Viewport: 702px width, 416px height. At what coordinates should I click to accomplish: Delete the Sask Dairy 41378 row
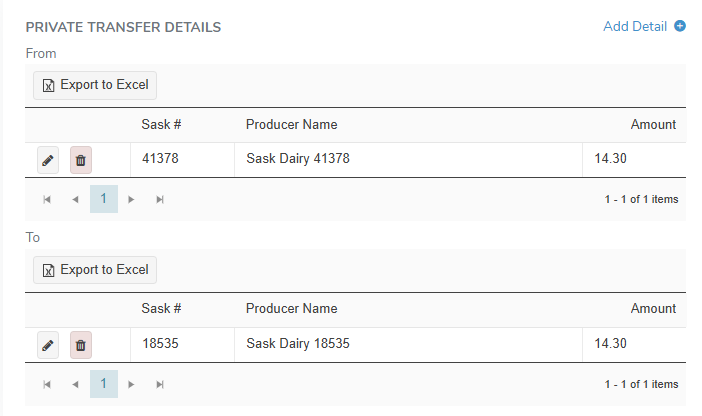[x=81, y=160]
